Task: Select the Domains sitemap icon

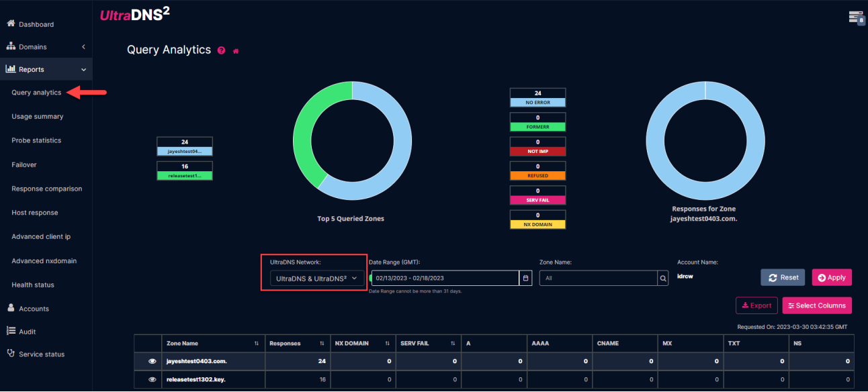Action: pos(11,46)
